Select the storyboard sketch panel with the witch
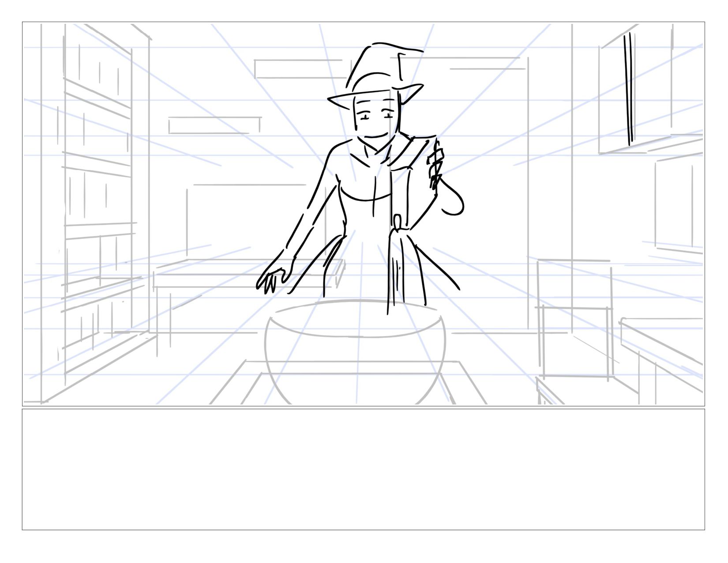This screenshot has height=563, width=728. tap(363, 214)
